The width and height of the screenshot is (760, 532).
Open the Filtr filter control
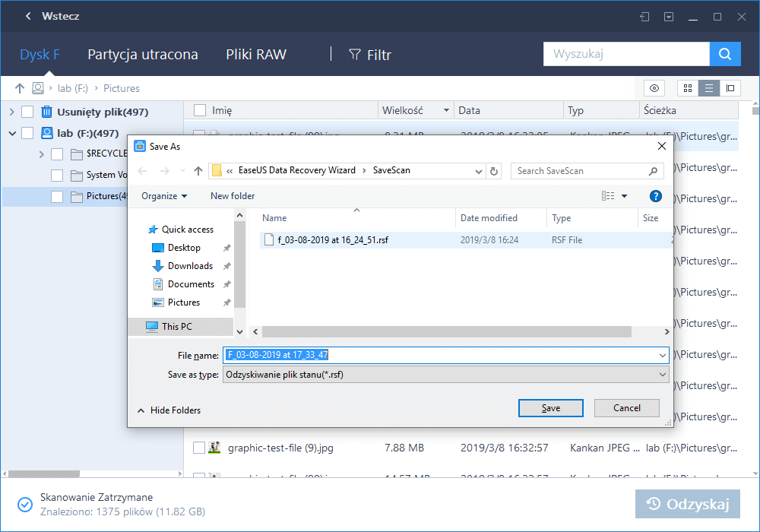pos(370,54)
